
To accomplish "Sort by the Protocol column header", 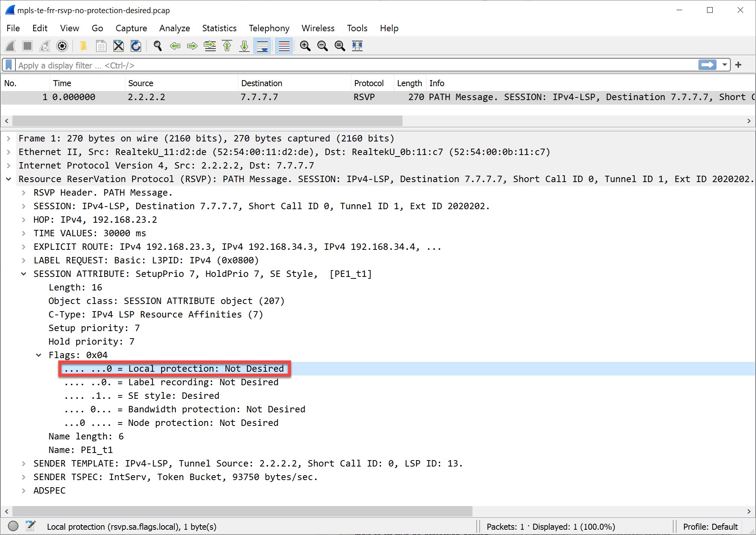I will point(372,83).
